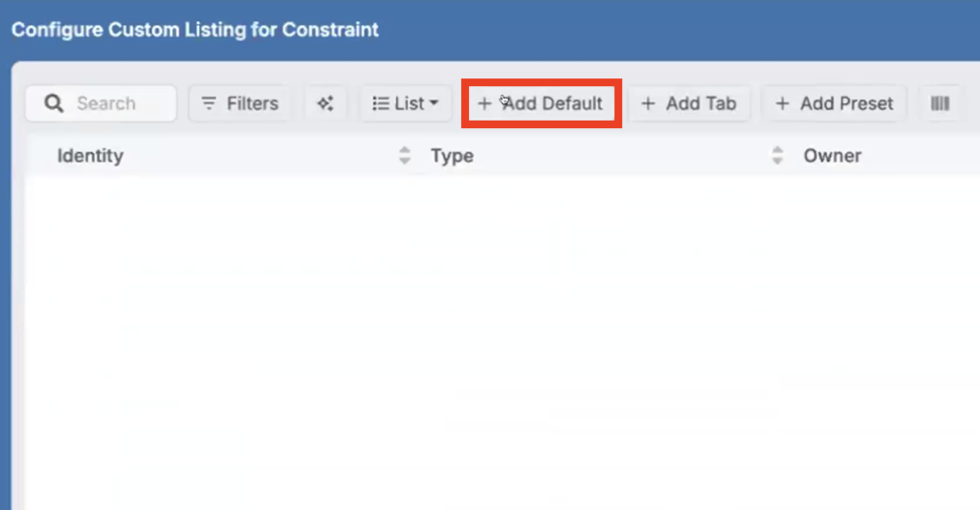
Task: Click the Add Preset button
Action: pyautogui.click(x=835, y=103)
